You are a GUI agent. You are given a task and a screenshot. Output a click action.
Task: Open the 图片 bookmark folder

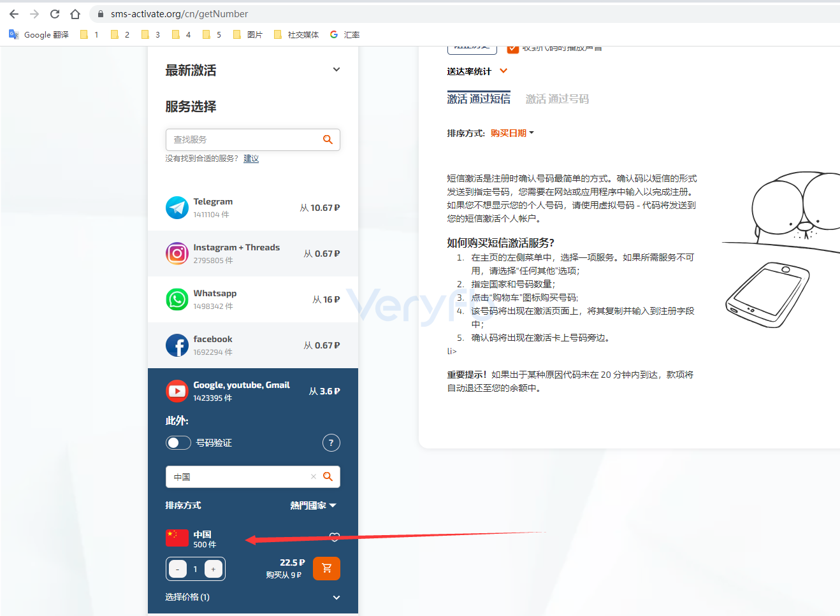247,34
